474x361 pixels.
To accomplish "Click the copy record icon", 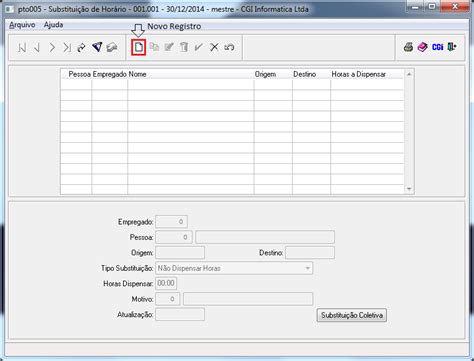I will [154, 47].
